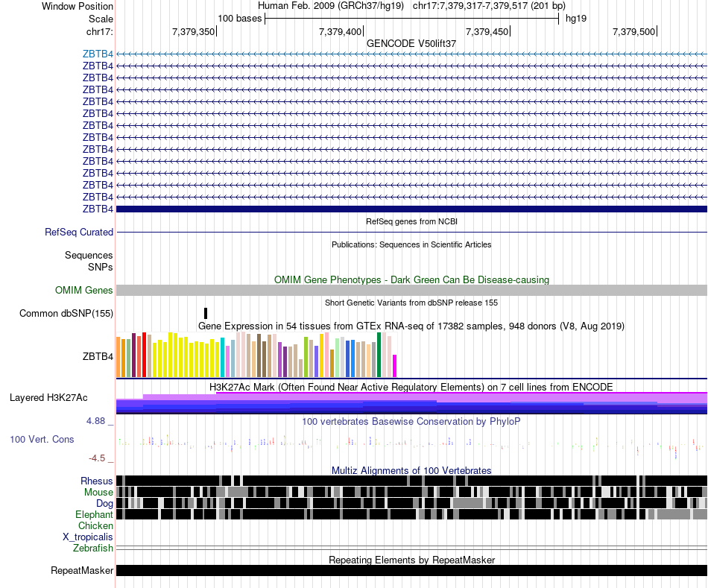Viewport: 708px width, 588px height.
Task: Click the 7,379,500 ruler coordinate
Action: click(633, 31)
